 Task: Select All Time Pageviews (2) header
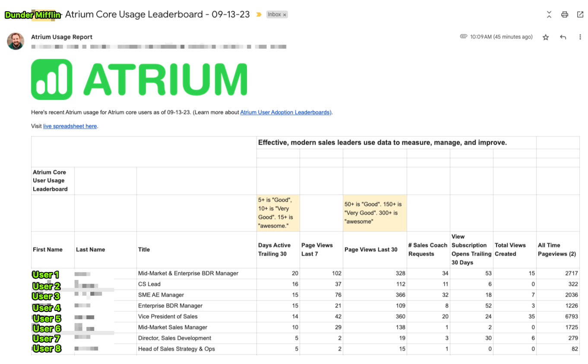click(x=557, y=250)
